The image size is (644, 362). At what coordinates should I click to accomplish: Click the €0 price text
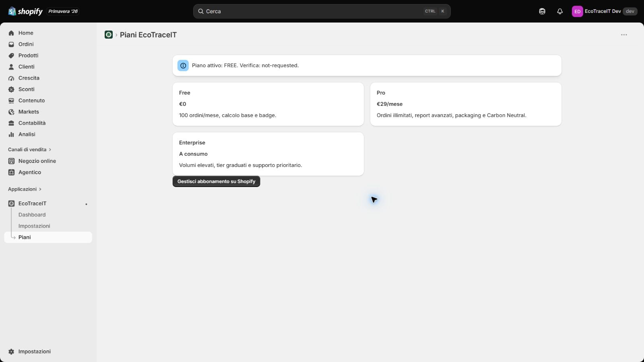[x=183, y=104]
